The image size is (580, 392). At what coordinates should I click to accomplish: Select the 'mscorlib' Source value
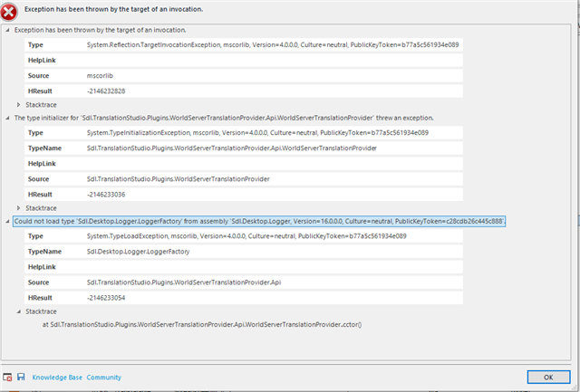[100, 76]
